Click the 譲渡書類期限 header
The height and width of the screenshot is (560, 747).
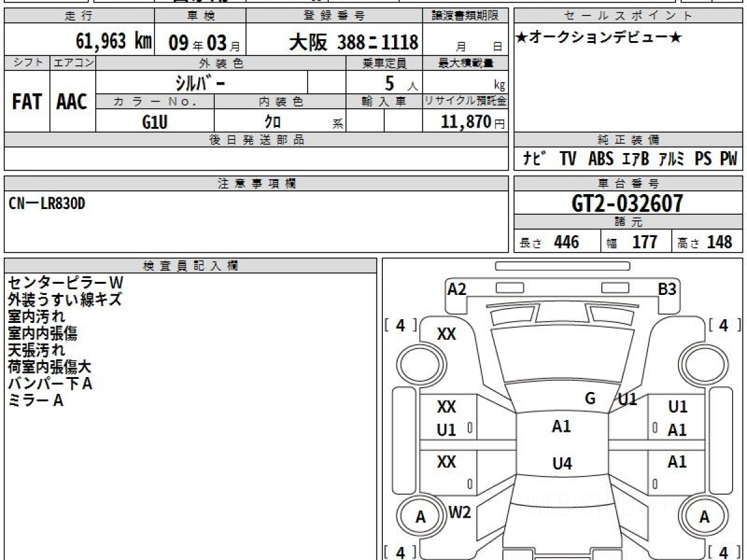pyautogui.click(x=465, y=16)
